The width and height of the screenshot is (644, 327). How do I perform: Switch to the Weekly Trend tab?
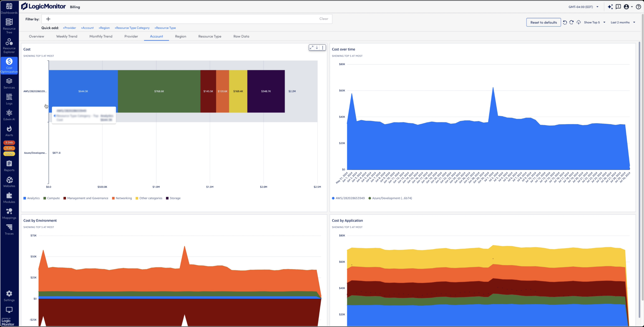(x=66, y=36)
